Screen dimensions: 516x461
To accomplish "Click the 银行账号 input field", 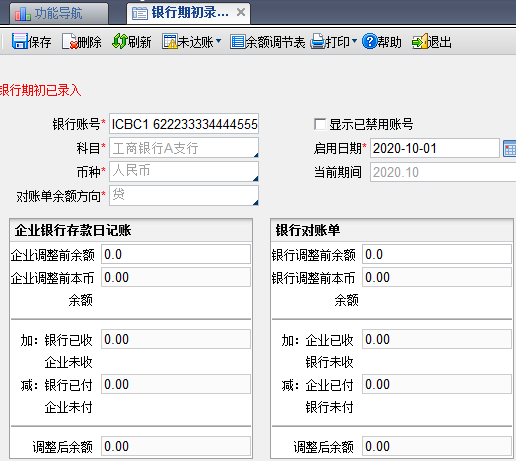I will [184, 124].
